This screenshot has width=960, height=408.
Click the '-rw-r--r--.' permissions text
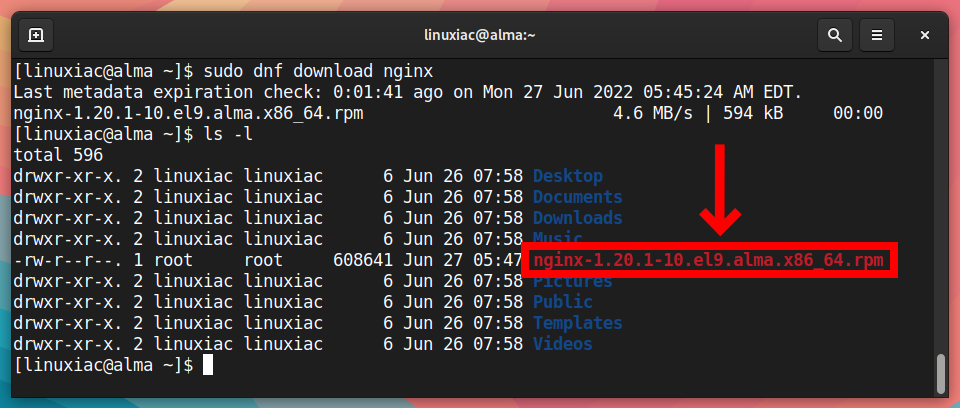click(x=68, y=260)
